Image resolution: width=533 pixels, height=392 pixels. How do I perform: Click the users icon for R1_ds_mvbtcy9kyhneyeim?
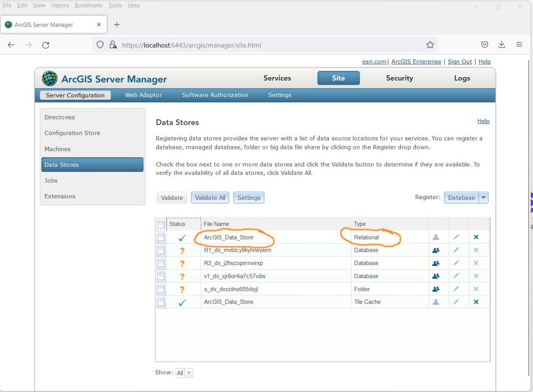pos(436,250)
